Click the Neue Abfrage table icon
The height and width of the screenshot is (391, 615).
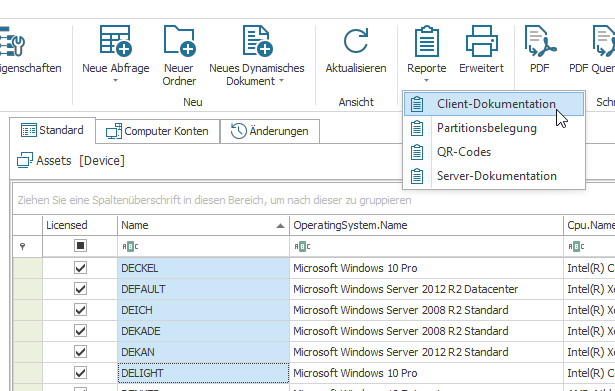click(115, 41)
